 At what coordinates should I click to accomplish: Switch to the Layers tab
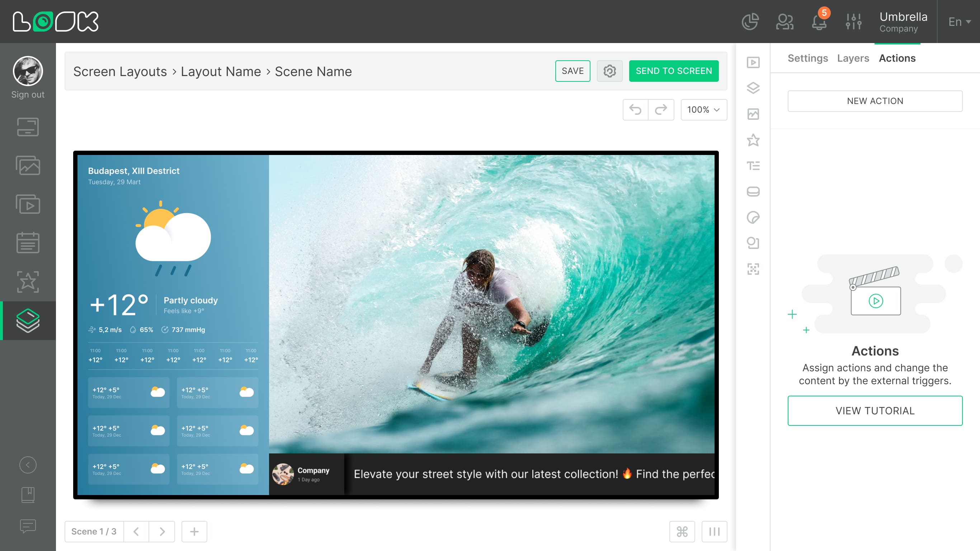[853, 58]
